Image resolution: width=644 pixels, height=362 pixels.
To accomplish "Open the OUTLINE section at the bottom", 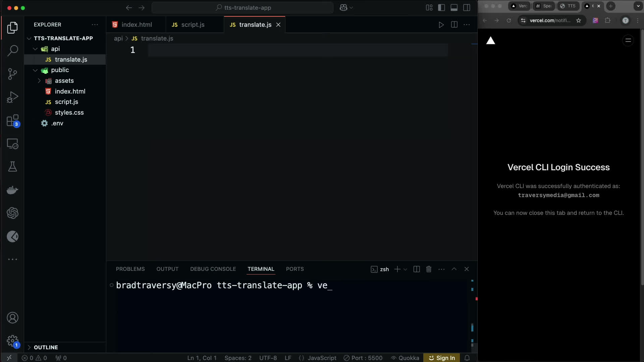I will [x=46, y=347].
